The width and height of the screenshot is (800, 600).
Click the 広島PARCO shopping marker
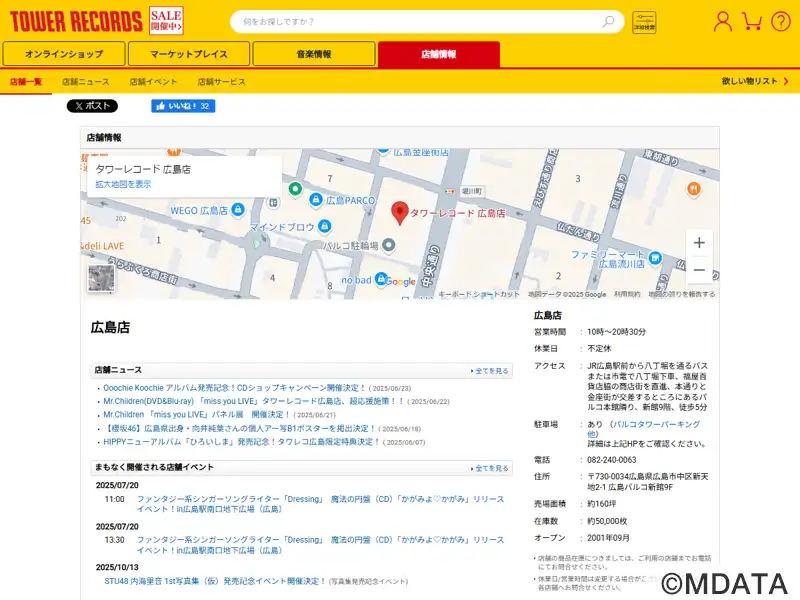click(316, 199)
